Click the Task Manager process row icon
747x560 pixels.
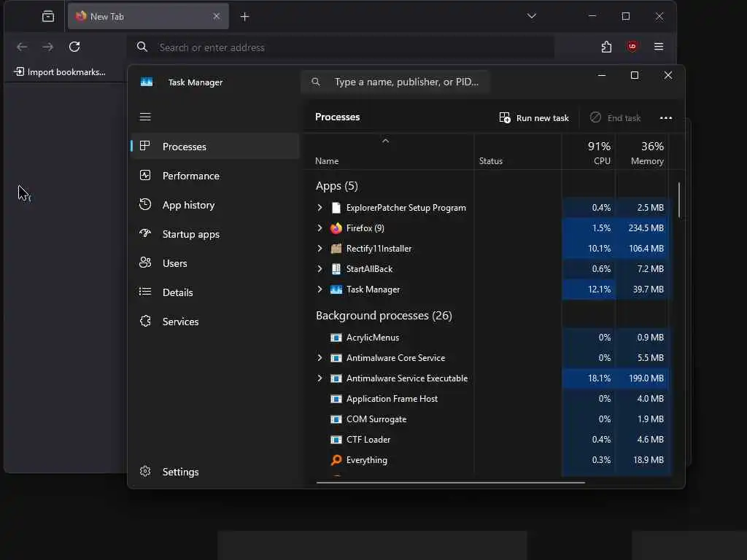click(336, 289)
